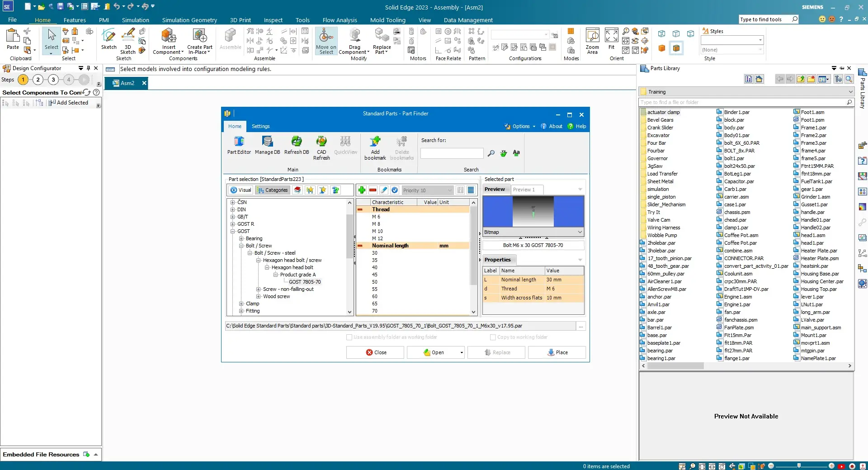Switch to the Settings tab
Screen dimensions: 868x470
(x=260, y=127)
